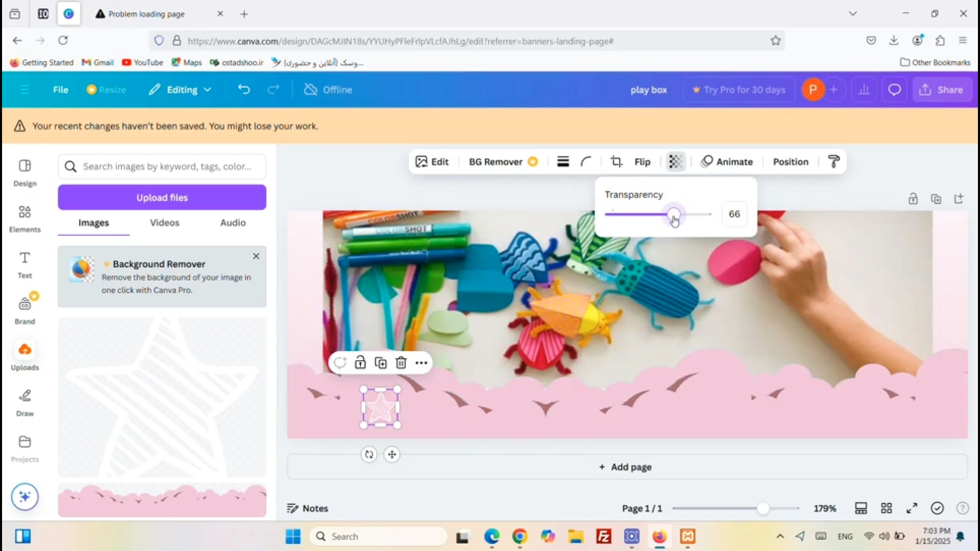Screen dimensions: 980x551
Task: Toggle the page lock icon
Action: tap(913, 199)
